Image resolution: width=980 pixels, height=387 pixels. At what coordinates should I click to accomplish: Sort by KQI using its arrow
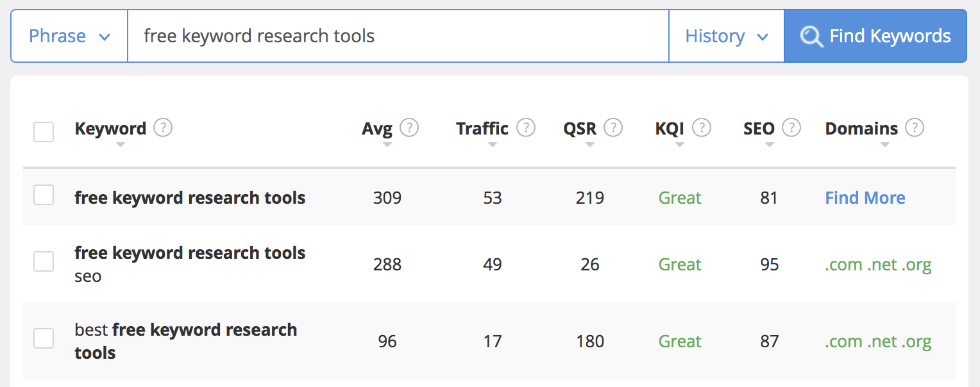pyautogui.click(x=679, y=145)
